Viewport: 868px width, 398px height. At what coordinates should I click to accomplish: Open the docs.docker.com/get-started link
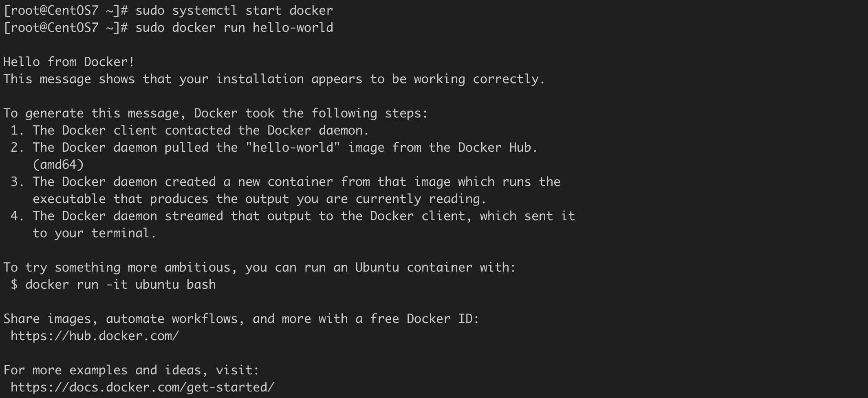point(143,387)
